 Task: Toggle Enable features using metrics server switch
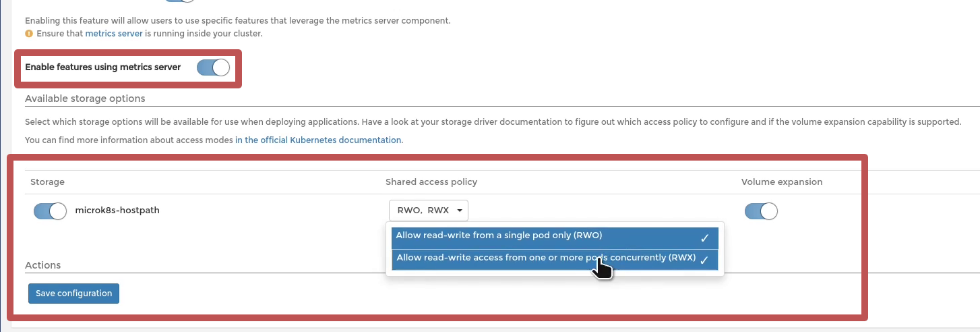point(213,67)
